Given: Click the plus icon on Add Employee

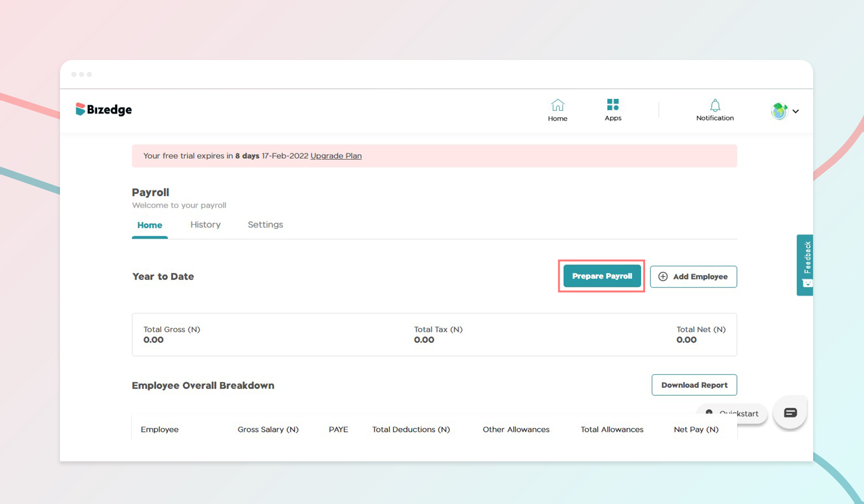Looking at the screenshot, I should [x=663, y=276].
